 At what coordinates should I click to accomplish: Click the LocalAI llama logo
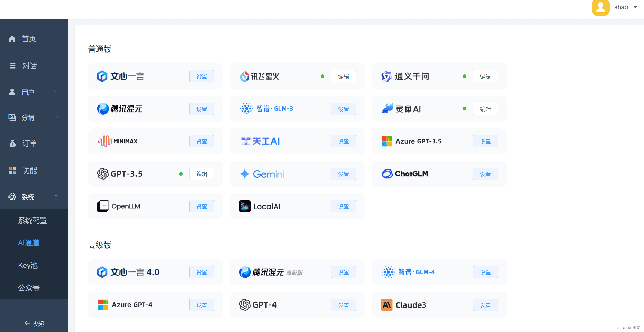point(245,206)
